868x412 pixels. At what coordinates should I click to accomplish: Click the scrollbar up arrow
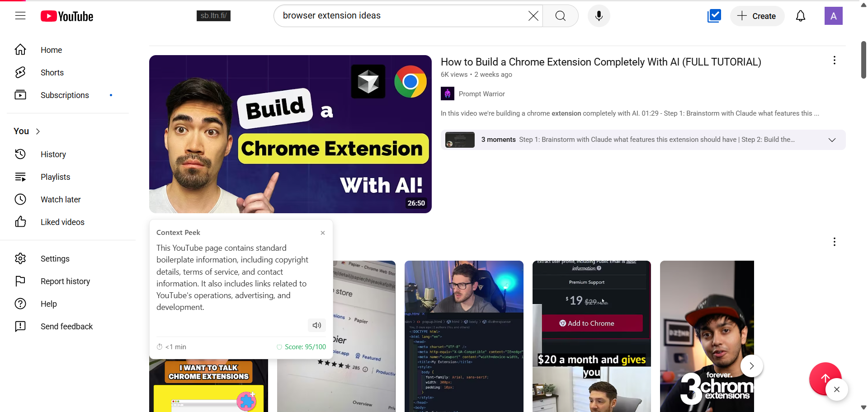coord(863,5)
